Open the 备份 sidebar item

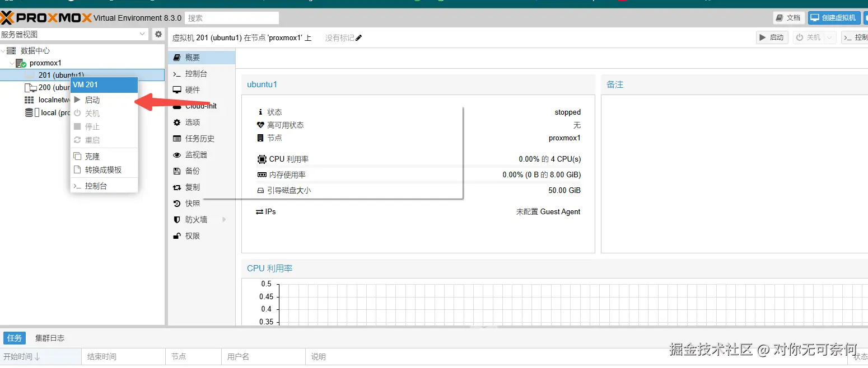point(202,171)
